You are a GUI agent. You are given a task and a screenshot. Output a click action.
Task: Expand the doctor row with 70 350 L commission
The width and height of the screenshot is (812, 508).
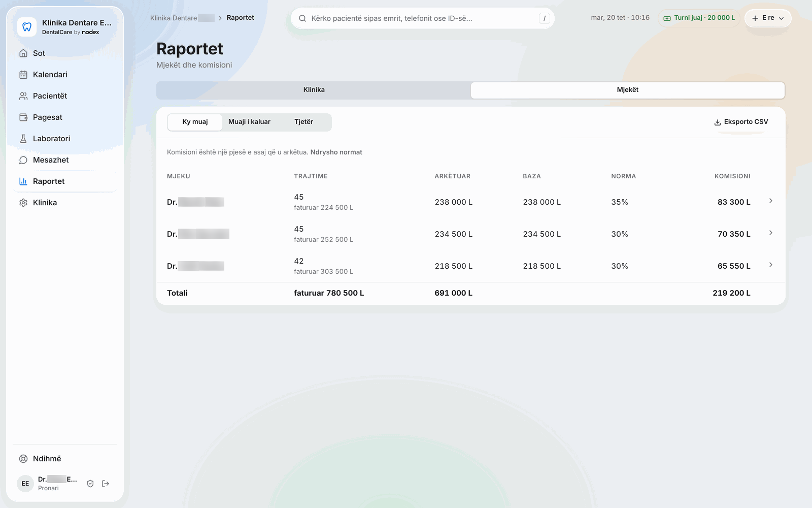(771, 233)
